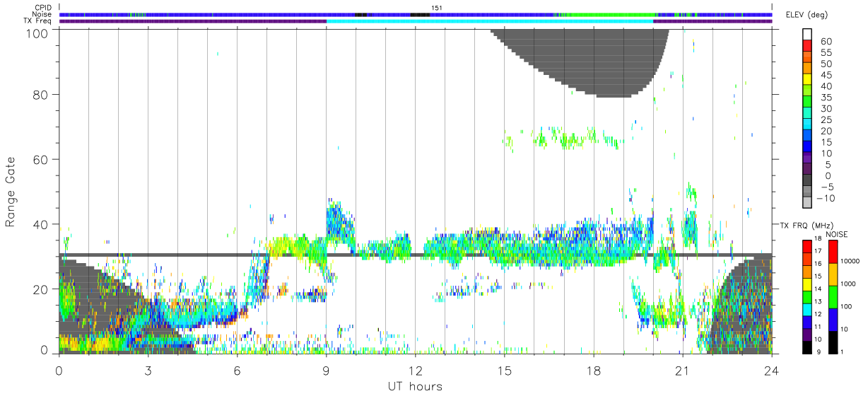The width and height of the screenshot is (868, 401).
Task: Click the cyan segment of the TX Freq strip
Action: (x=490, y=21)
